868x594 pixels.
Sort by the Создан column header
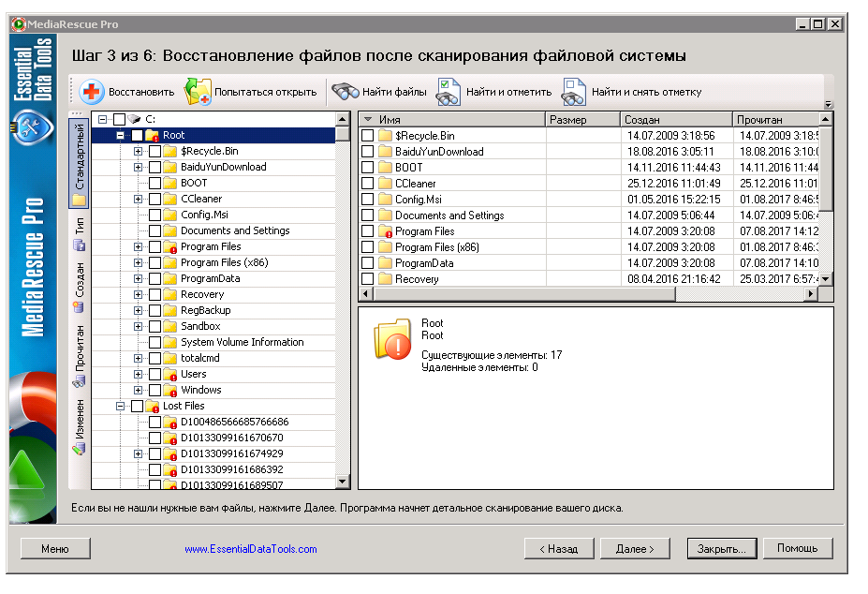(x=676, y=120)
